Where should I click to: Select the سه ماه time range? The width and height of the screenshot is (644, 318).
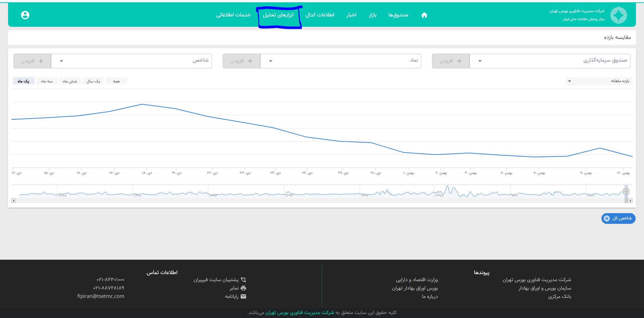[x=47, y=81]
